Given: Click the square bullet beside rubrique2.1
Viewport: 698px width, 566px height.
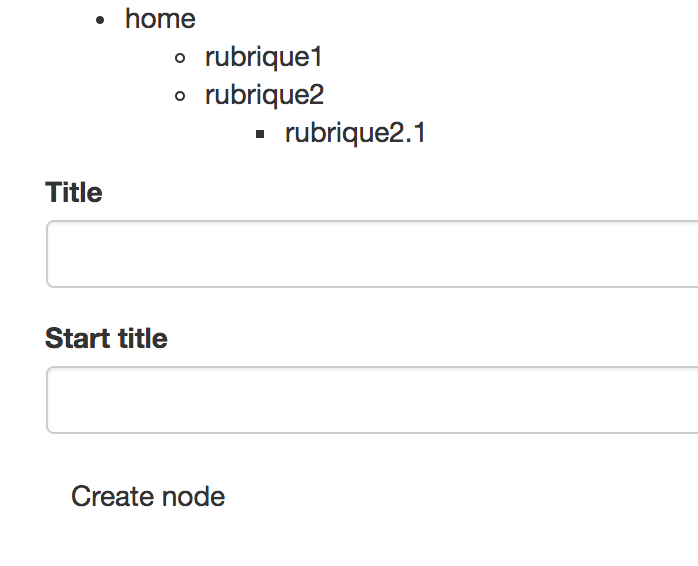Looking at the screenshot, I should (260, 134).
